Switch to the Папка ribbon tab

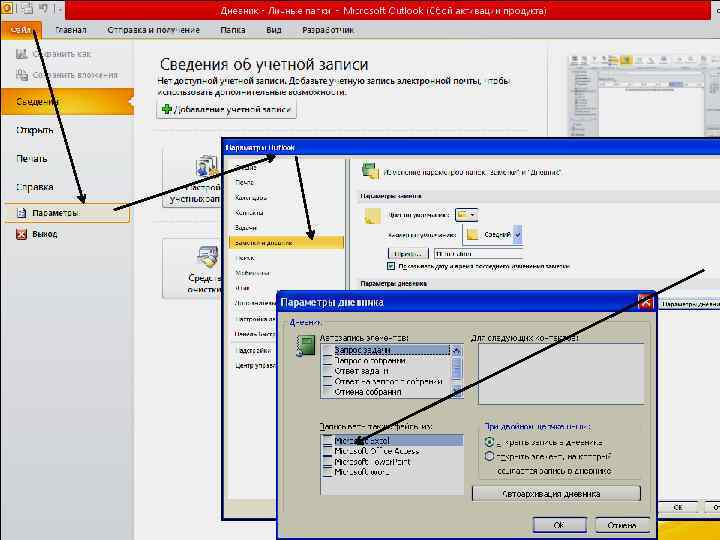[232, 30]
